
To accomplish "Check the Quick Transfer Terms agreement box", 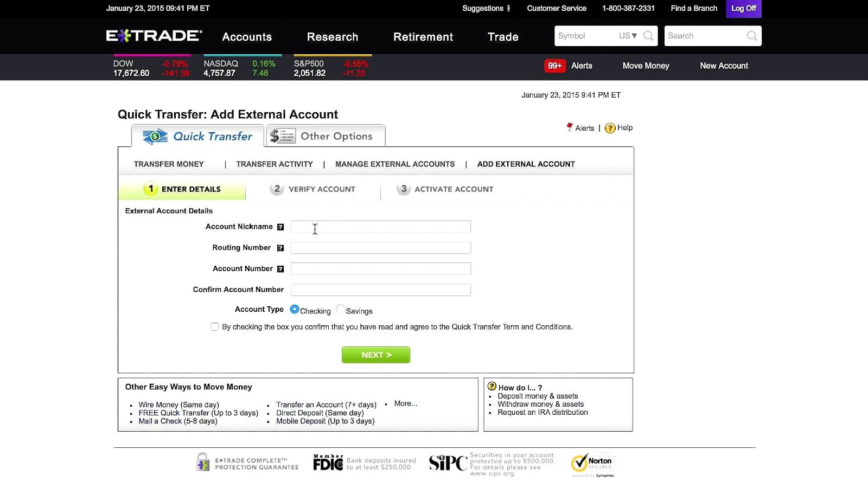I will click(x=215, y=326).
